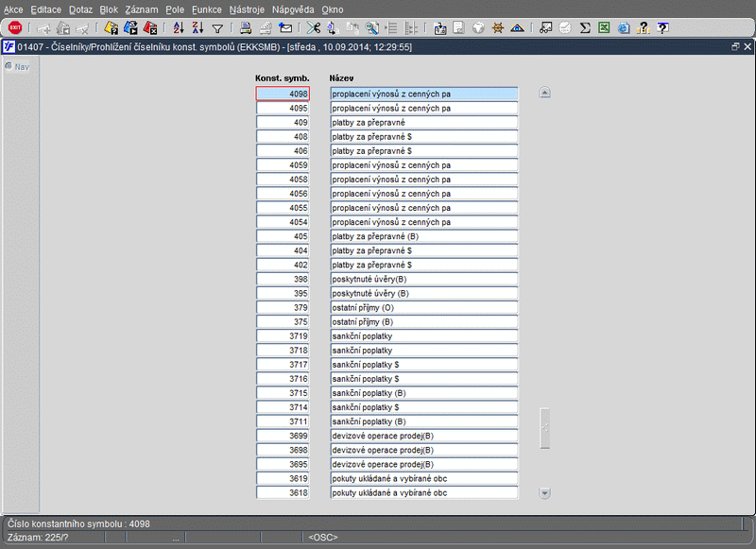Click the funnel filter icon
756x549 pixels.
(217, 29)
